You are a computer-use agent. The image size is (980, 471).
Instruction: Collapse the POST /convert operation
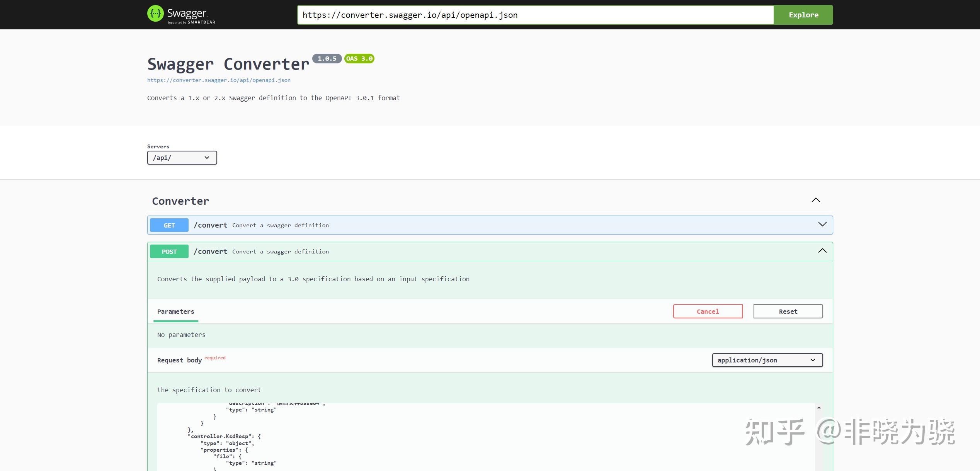[x=822, y=251]
